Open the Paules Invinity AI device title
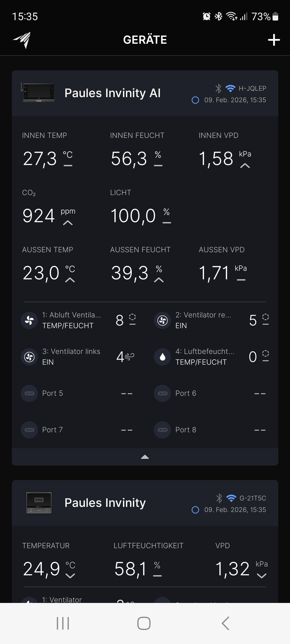This screenshot has height=644, width=290. tap(113, 93)
